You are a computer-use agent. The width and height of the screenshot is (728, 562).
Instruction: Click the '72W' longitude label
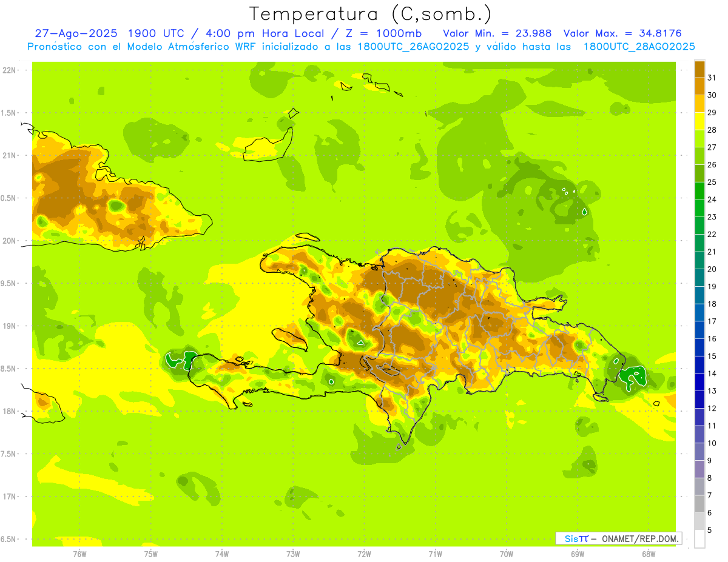point(364,554)
